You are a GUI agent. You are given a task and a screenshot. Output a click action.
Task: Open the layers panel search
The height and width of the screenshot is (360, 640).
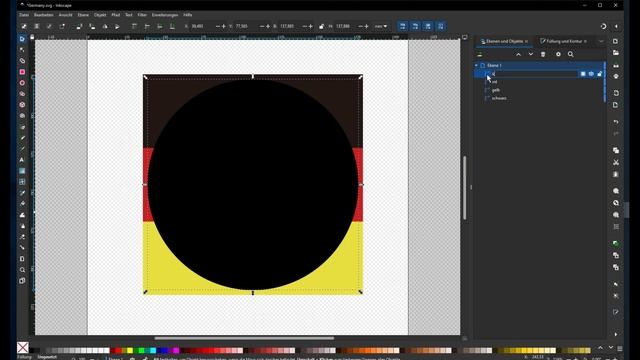(x=571, y=54)
